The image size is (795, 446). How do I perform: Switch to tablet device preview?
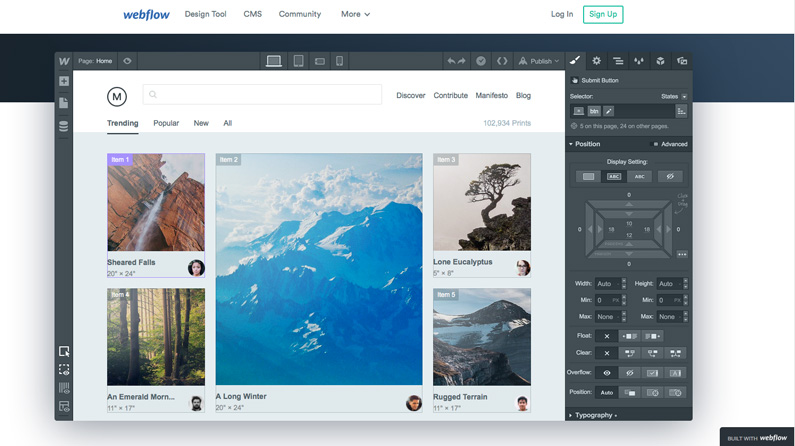298,61
